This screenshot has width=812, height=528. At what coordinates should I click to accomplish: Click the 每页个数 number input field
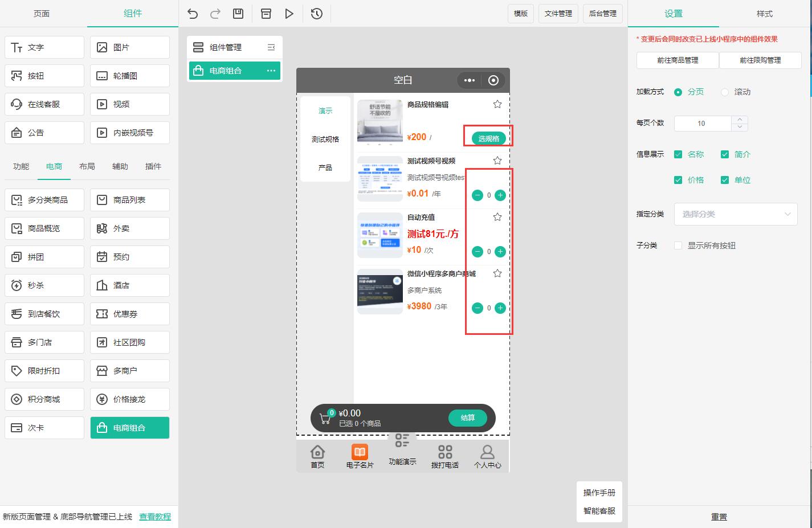pos(702,123)
